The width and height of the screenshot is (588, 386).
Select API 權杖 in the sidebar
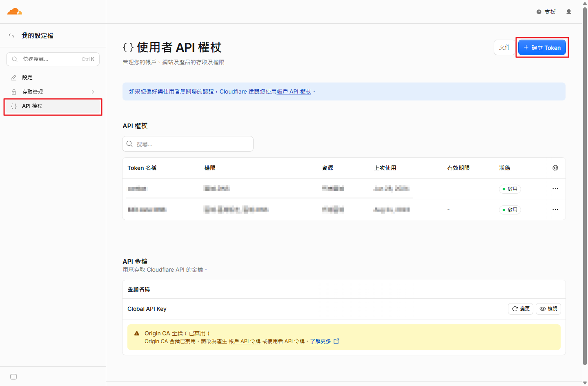click(x=53, y=106)
